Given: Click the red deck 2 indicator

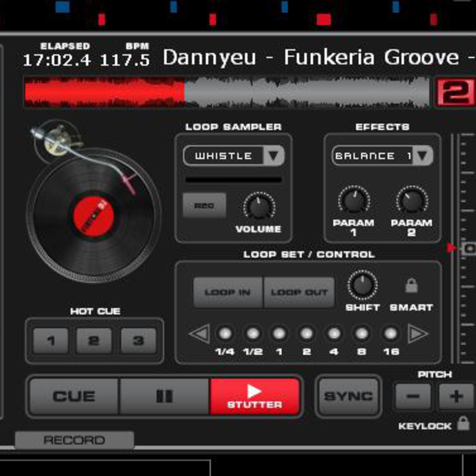Looking at the screenshot, I should tap(456, 92).
